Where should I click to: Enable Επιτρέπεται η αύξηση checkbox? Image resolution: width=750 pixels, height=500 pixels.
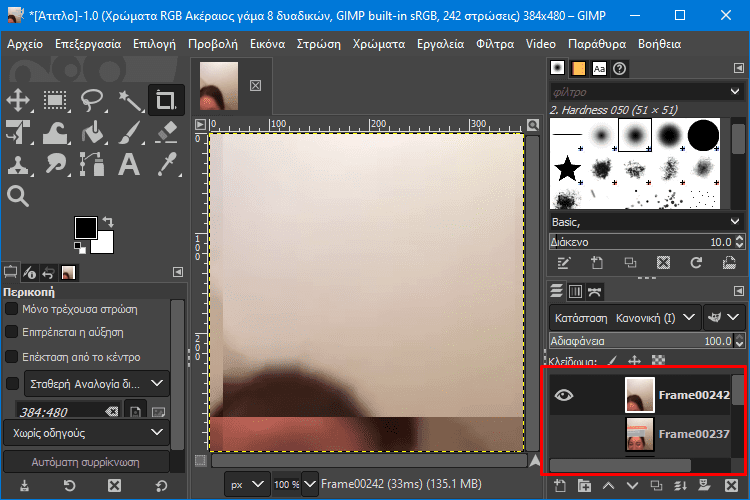pos(11,332)
